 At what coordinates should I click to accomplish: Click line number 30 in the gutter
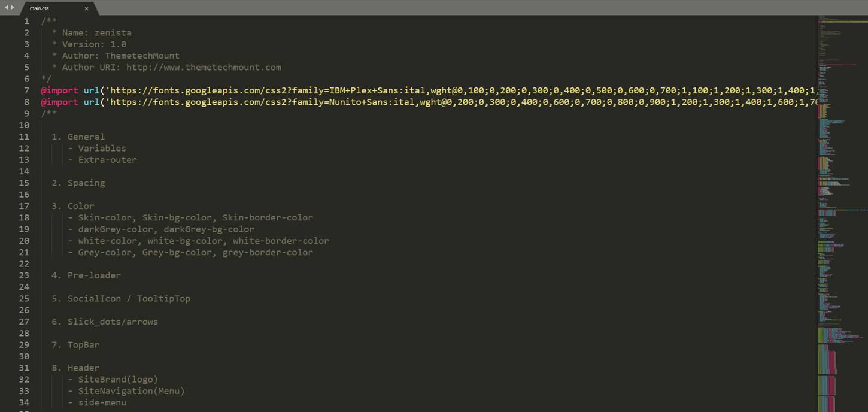click(24, 356)
